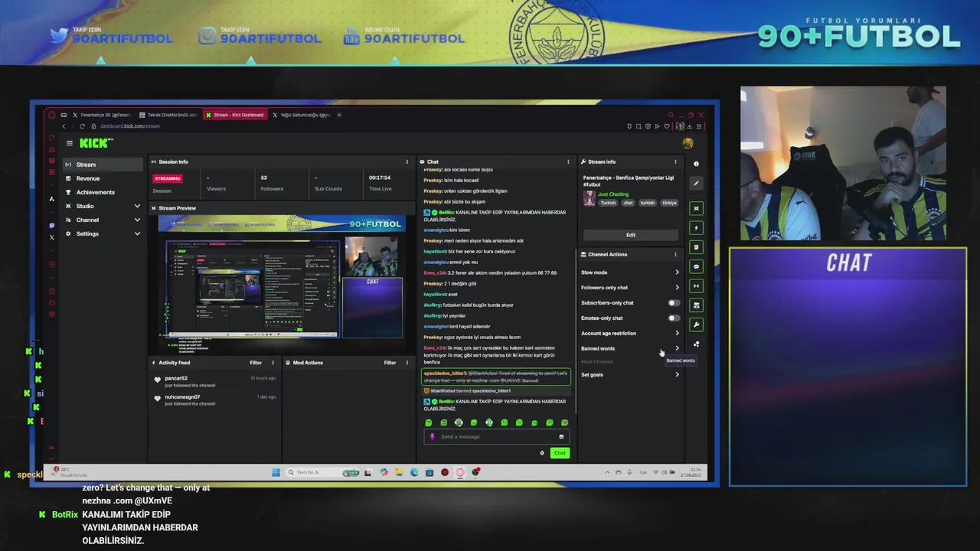Expand the Channel sidebar section
The width and height of the screenshot is (980, 551).
coord(137,220)
